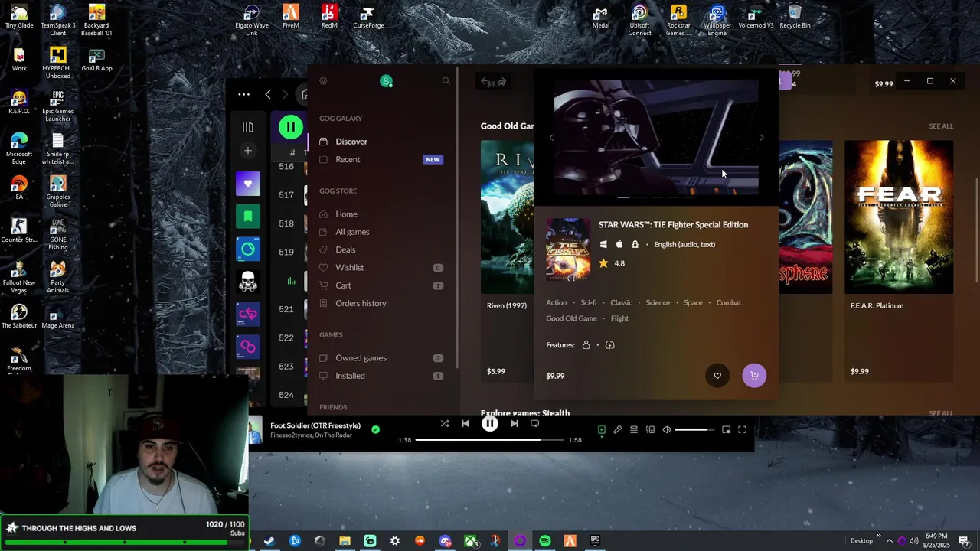Click the Space tag
This screenshot has width=980, height=551.
(x=693, y=302)
